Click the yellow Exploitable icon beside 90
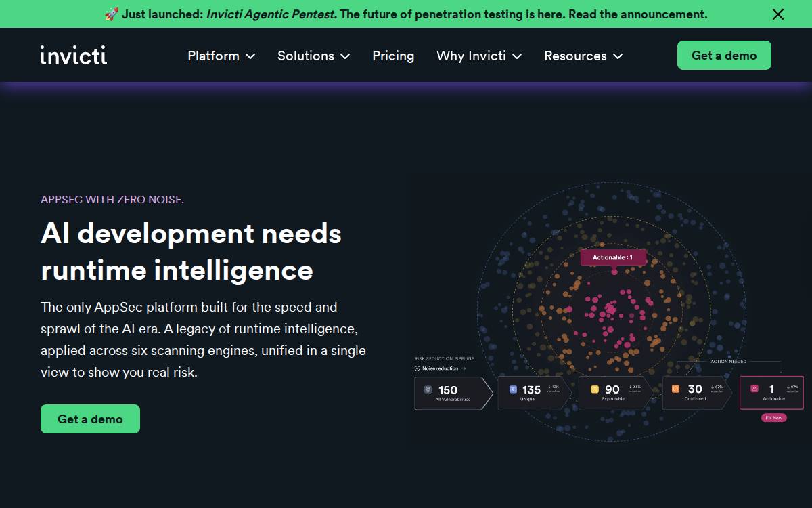This screenshot has height=508, width=812. [594, 389]
